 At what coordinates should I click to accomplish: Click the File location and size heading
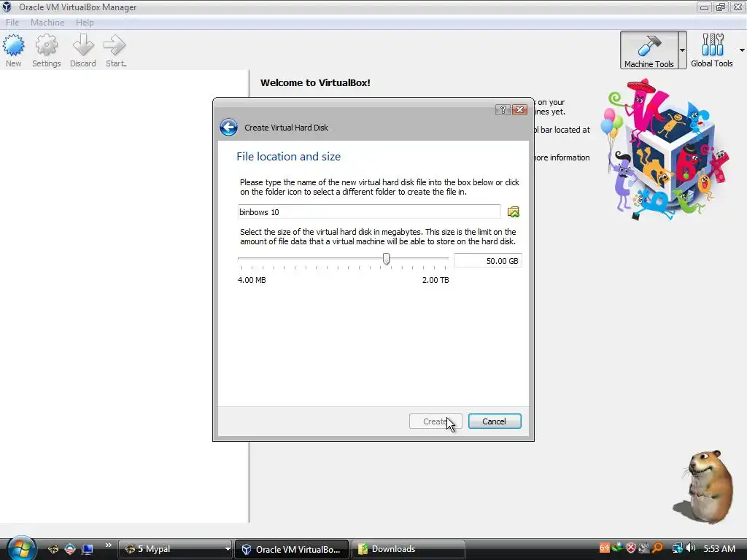click(289, 157)
